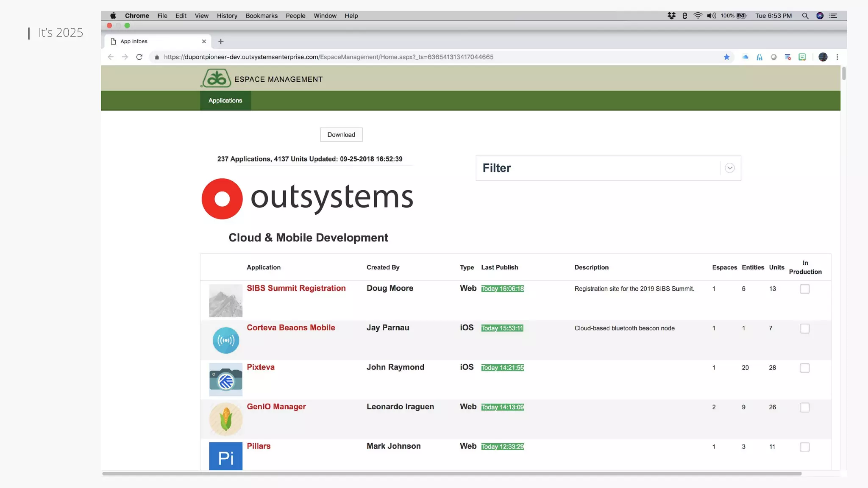868x488 pixels.
Task: Open the SIBS Summit Registration link
Action: (x=296, y=288)
